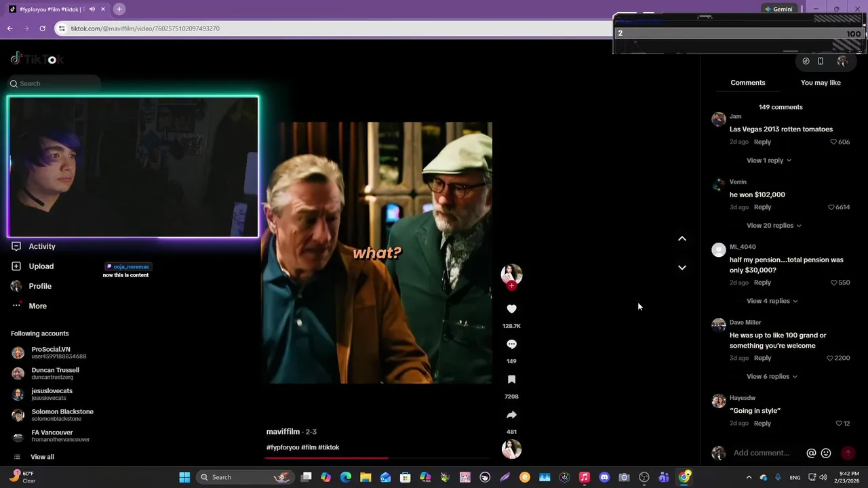Image resolution: width=868 pixels, height=488 pixels.
Task: Reload the page in the browser toolbar
Action: pos(42,28)
